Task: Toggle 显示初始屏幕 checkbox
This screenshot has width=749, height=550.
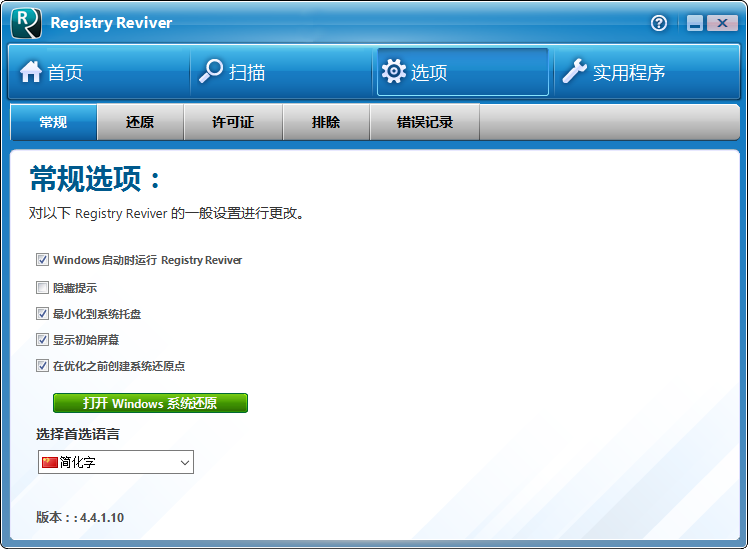Action: (x=43, y=340)
